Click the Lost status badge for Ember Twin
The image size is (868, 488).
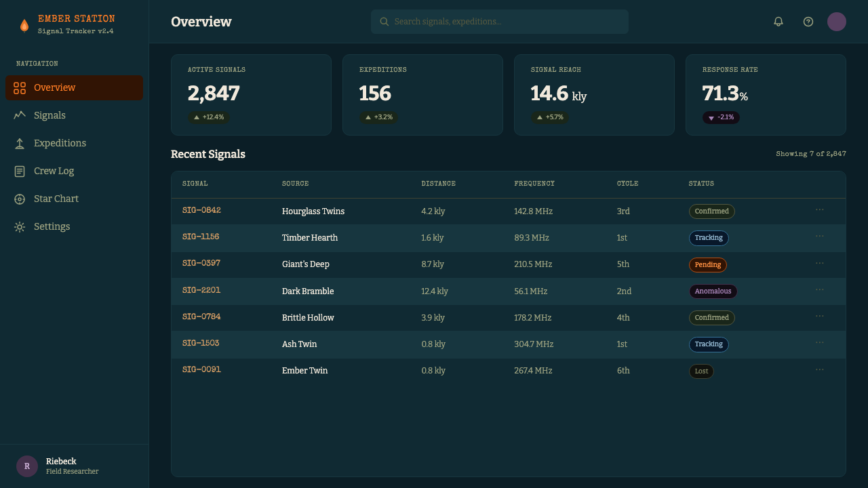(701, 371)
